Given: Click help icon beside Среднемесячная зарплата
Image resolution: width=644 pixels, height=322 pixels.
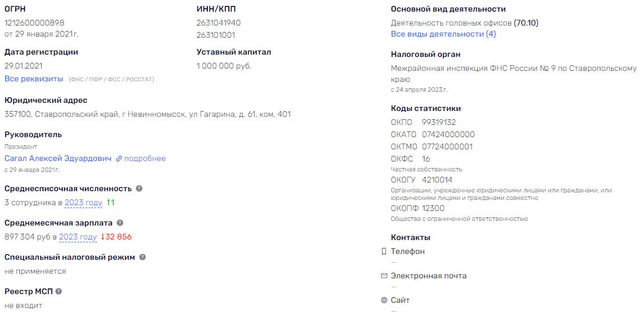Looking at the screenshot, I should (x=120, y=223).
